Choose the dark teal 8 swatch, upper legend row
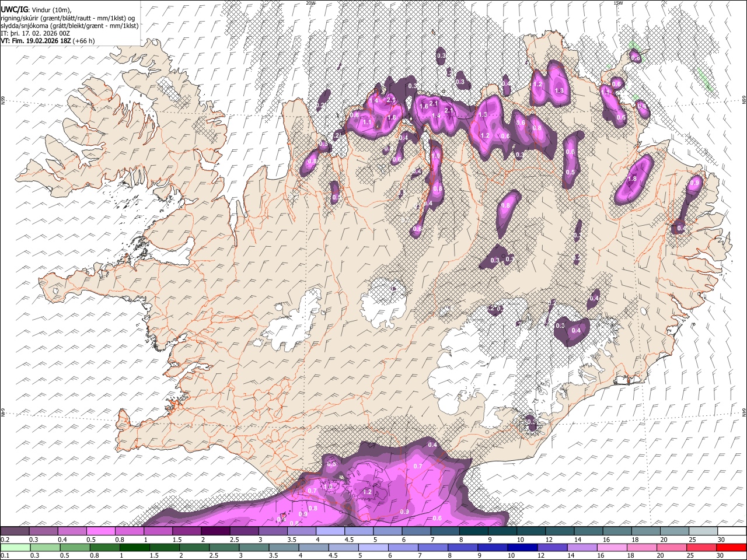This screenshot has width=747, height=560. click(473, 531)
